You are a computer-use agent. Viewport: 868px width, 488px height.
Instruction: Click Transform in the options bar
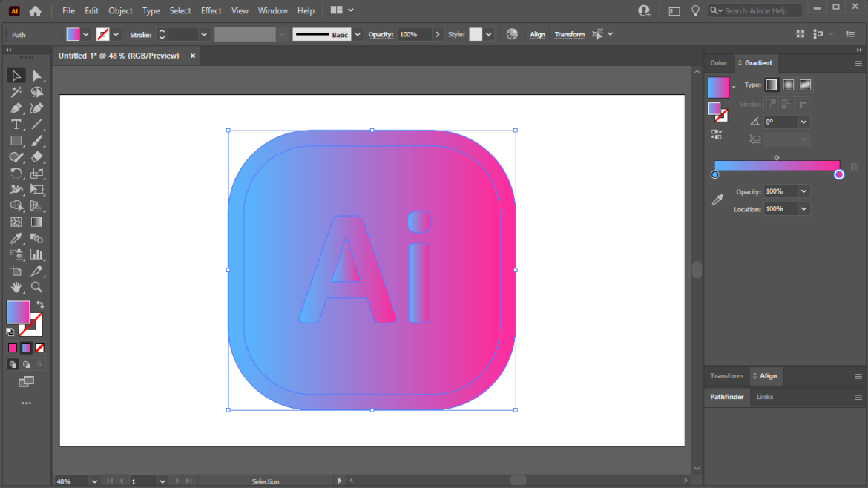point(570,34)
